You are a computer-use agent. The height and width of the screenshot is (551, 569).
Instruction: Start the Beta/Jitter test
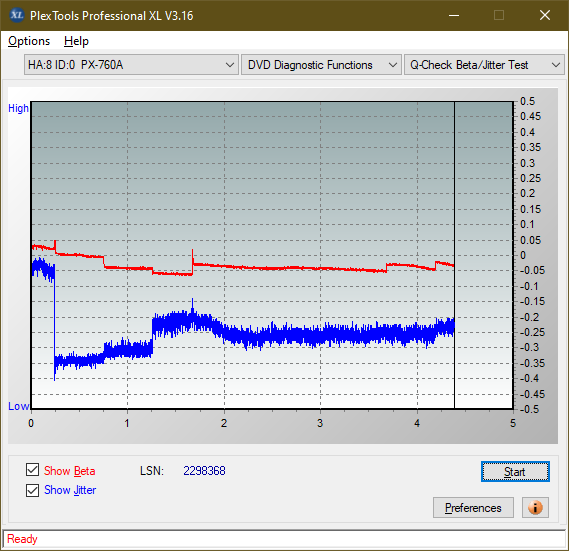(515, 472)
